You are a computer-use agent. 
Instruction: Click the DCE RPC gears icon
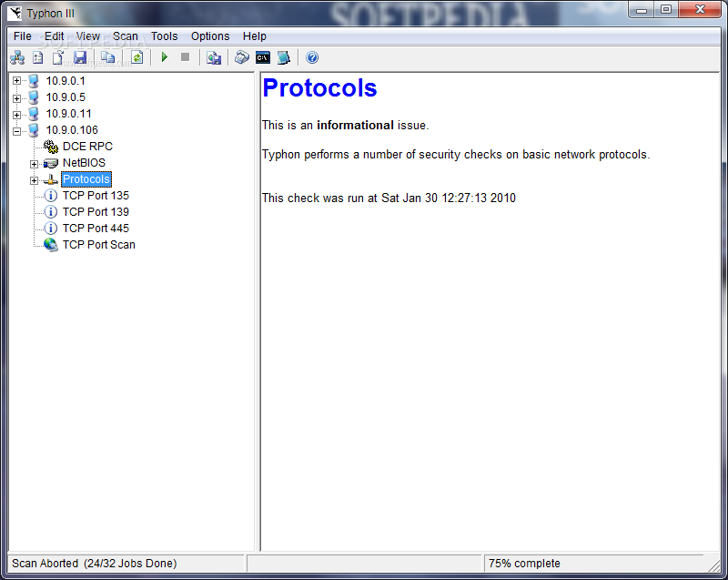(51, 147)
